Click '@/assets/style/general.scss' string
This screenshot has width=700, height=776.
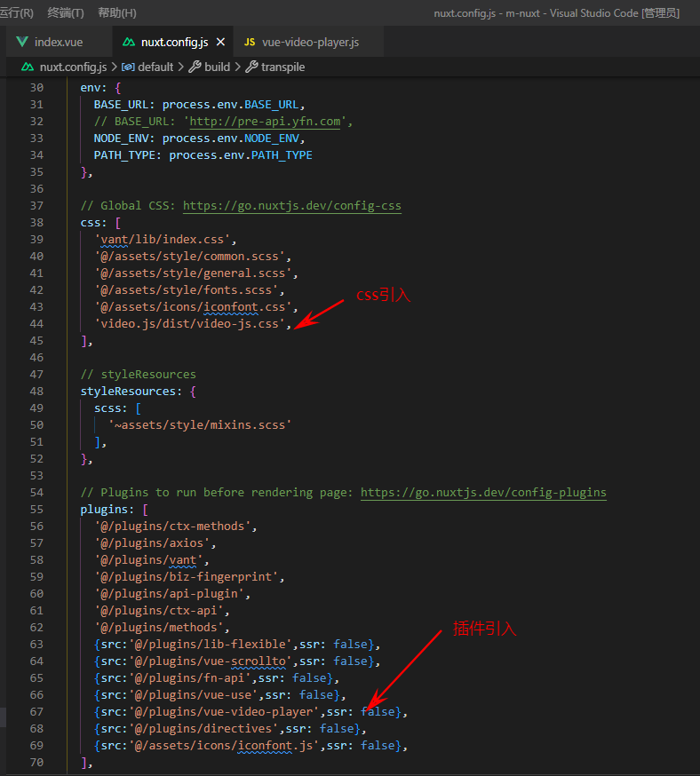[x=194, y=273]
